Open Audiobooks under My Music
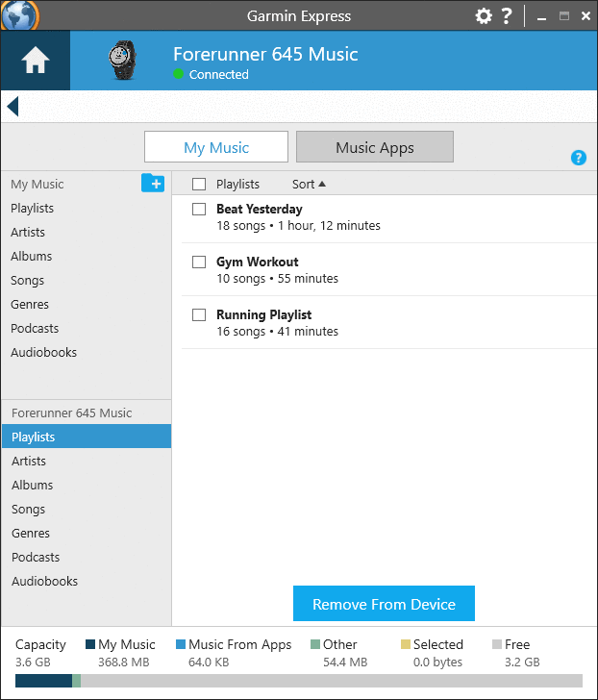 pyautogui.click(x=43, y=353)
